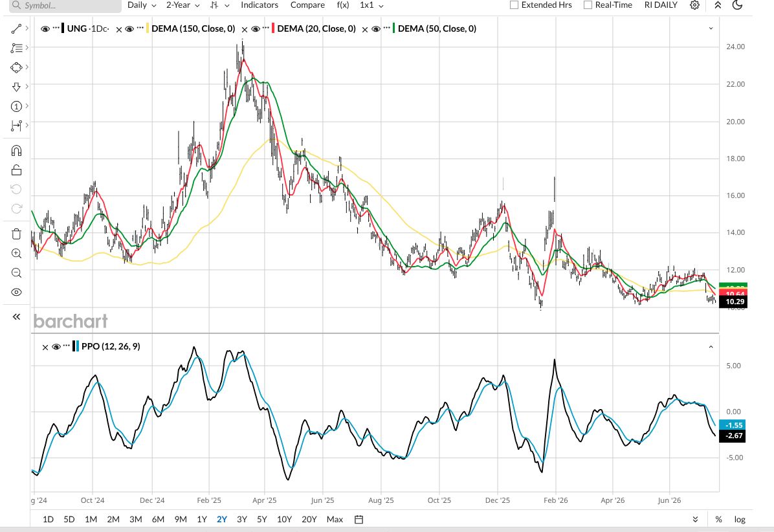
Task: Expand the polygon shapes tool submenu arrow
Action: (x=27, y=67)
